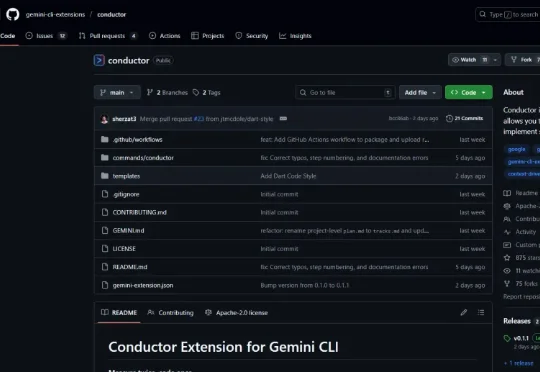Click the Go to file search field
Screen dimensions: 540x372
point(345,92)
